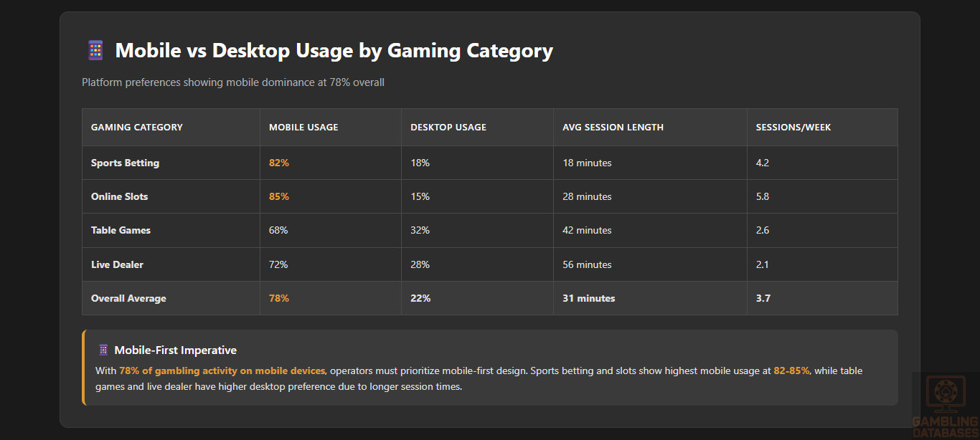
Task: Click the 56 minutes session length cell
Action: click(587, 264)
